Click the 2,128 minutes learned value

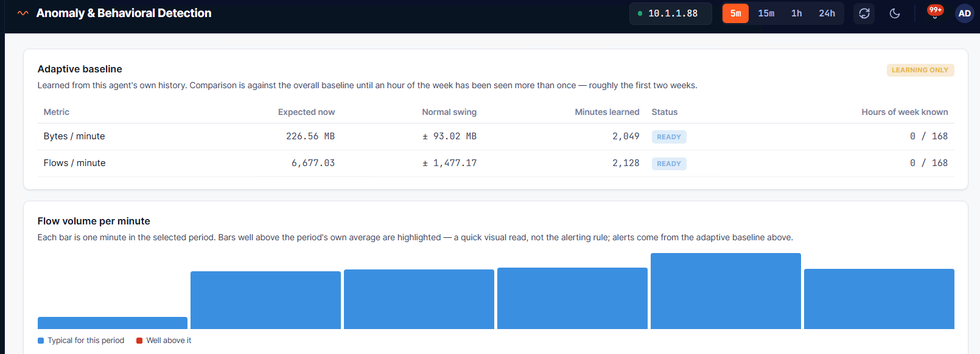click(626, 163)
